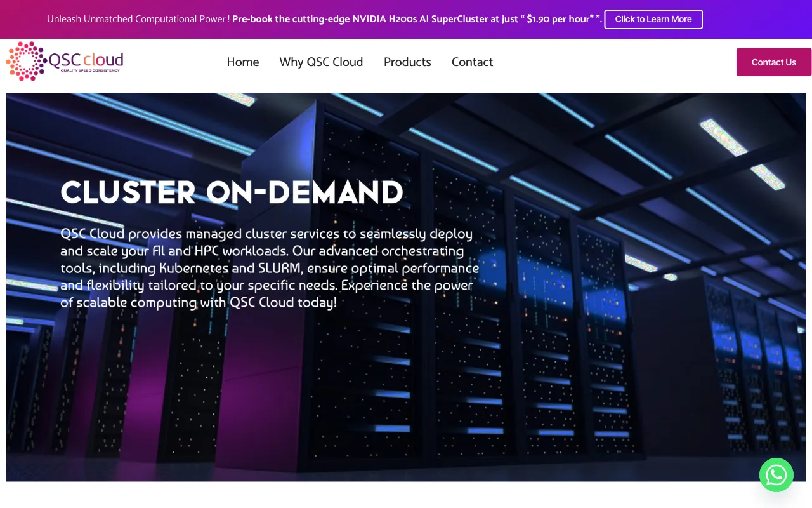Click the CLUSTER ON-DEMAND heading
This screenshot has width=812, height=508.
[x=232, y=192]
